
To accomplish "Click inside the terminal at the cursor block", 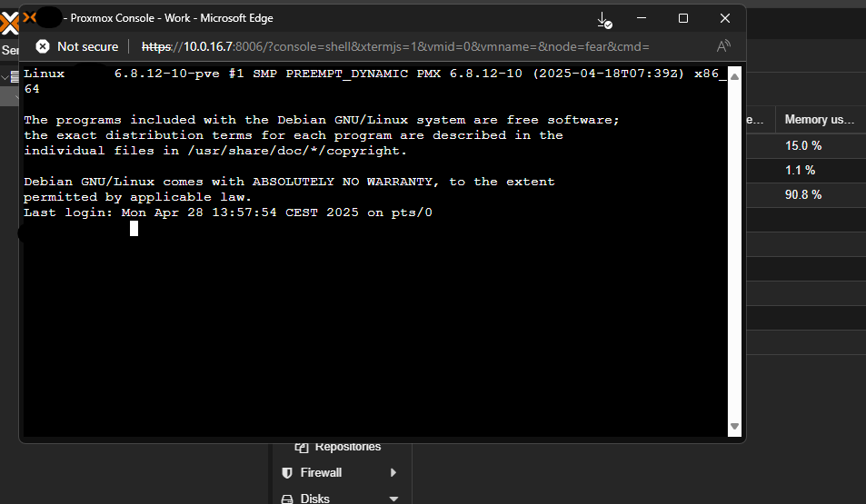I will (x=134, y=228).
